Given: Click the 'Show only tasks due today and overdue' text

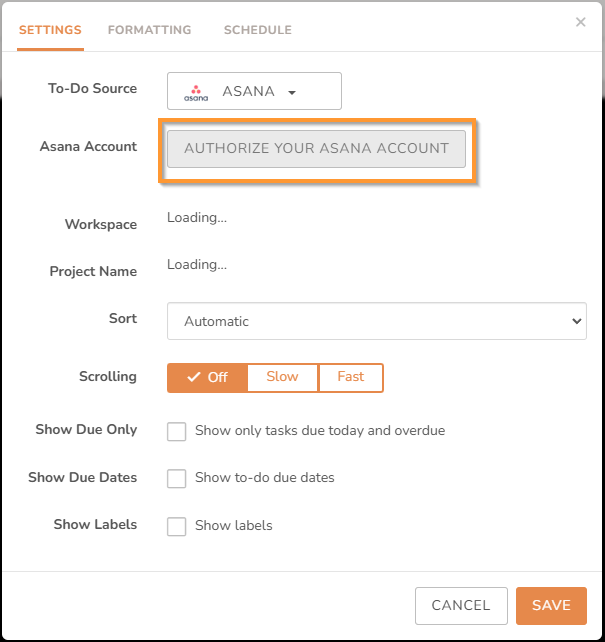Looking at the screenshot, I should click(x=320, y=431).
